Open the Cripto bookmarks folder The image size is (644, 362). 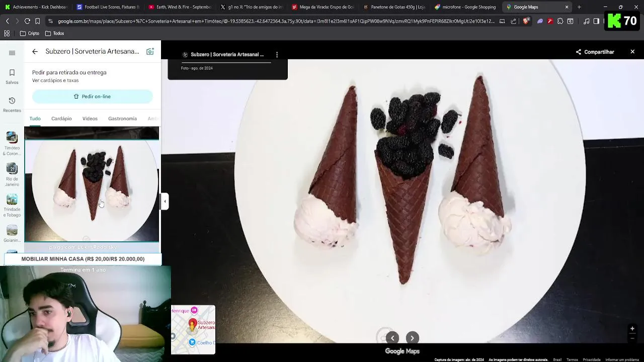(29, 33)
